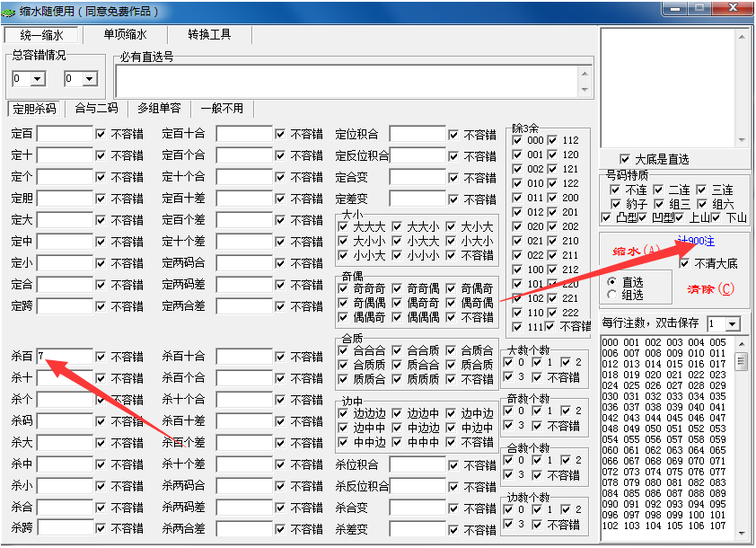Uncheck the 奇奇奇 checkbox
The width and height of the screenshot is (756, 548).
point(345,289)
